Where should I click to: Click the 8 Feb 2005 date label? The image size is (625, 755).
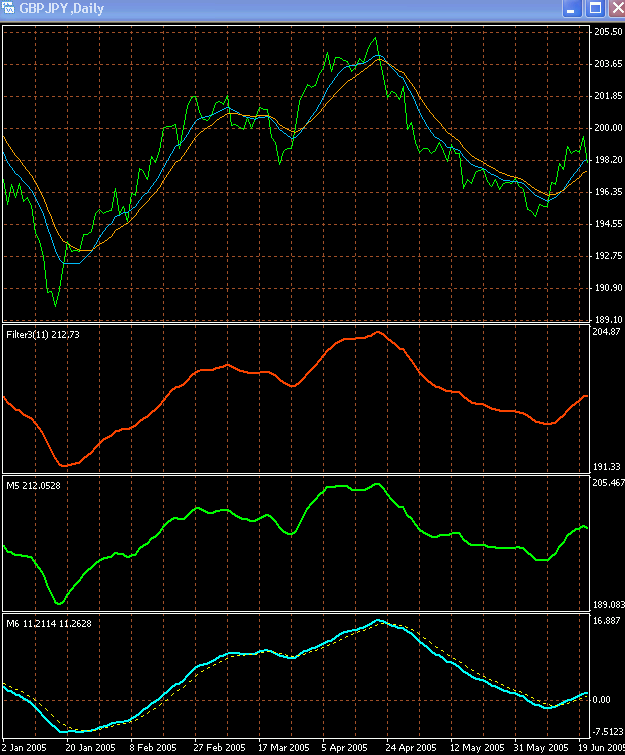[x=153, y=748]
